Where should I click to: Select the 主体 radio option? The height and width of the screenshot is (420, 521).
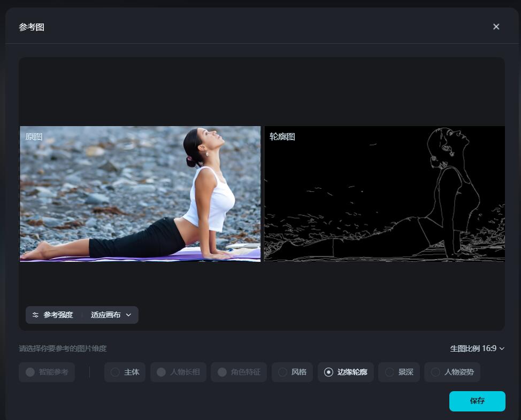click(125, 372)
